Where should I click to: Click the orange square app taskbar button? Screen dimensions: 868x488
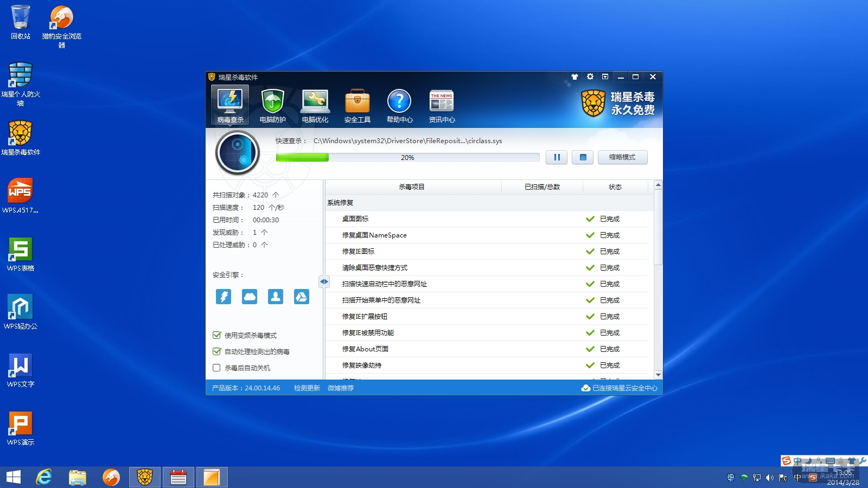coord(212,477)
